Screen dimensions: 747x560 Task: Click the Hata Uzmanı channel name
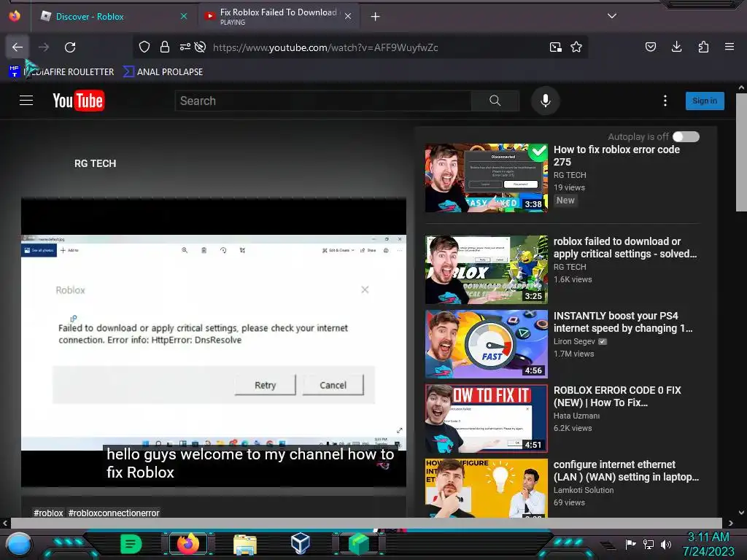576,416
